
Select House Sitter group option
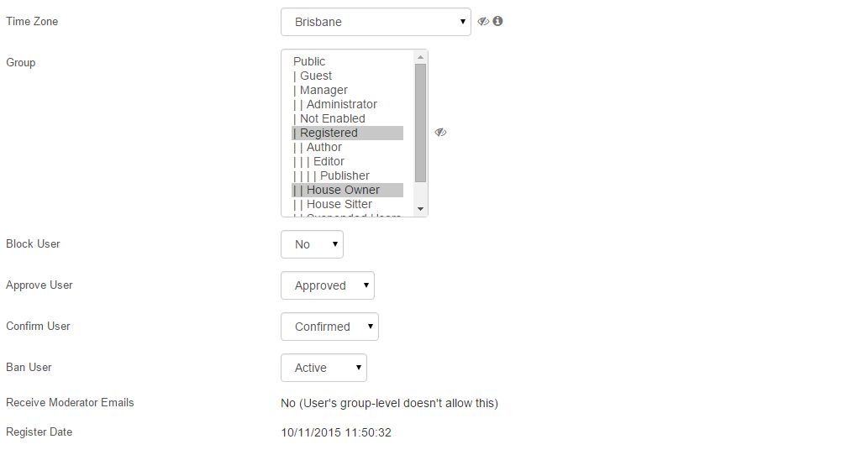point(348,204)
